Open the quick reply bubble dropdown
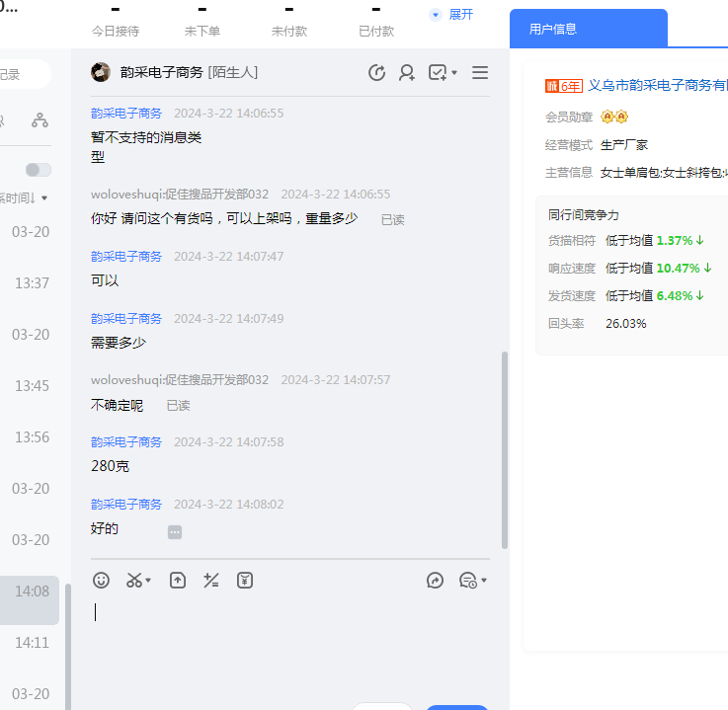This screenshot has width=728, height=710. click(483, 581)
